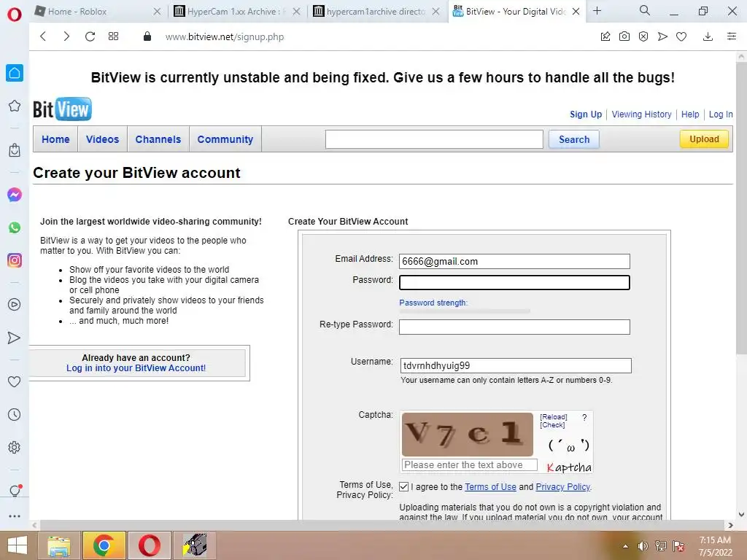Open History clock in the sidebar
This screenshot has height=560, width=747.
(x=15, y=414)
